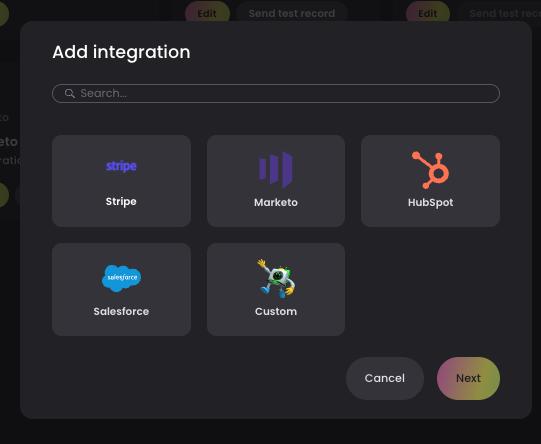Click the Add integration heading
This screenshot has height=444, width=541.
121,52
